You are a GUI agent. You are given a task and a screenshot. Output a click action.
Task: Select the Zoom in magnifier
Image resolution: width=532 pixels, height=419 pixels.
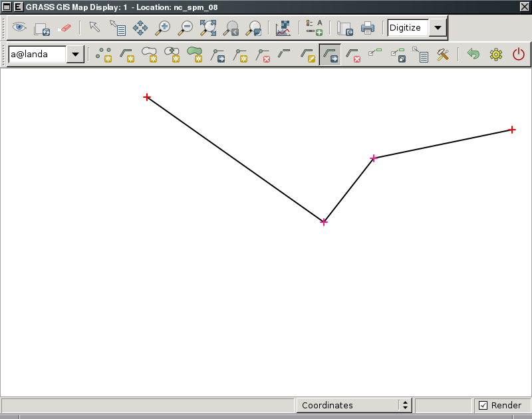click(x=163, y=28)
